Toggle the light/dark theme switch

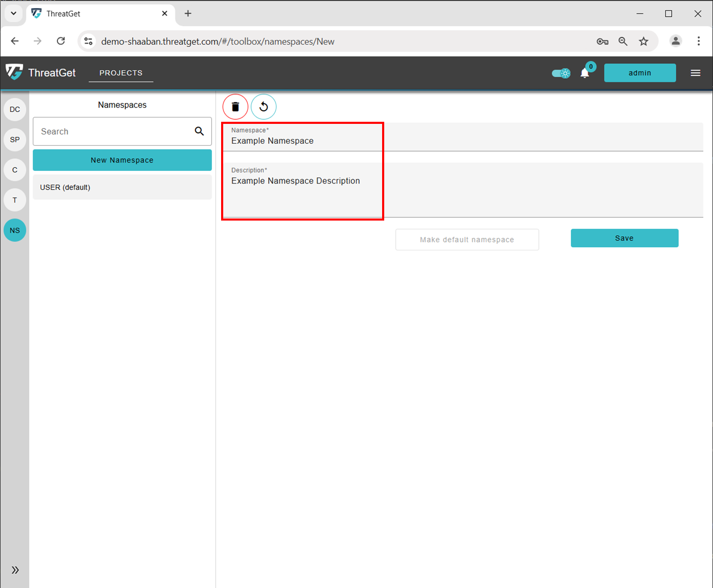(561, 73)
